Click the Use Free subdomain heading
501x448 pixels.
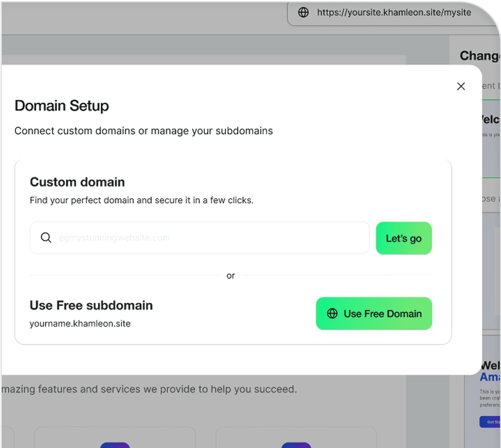click(x=91, y=305)
